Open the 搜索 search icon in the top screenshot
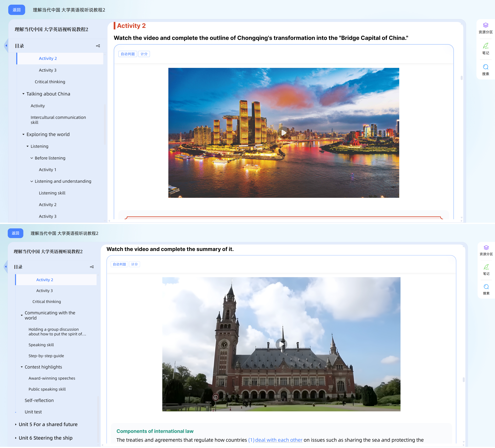 pyautogui.click(x=485, y=70)
